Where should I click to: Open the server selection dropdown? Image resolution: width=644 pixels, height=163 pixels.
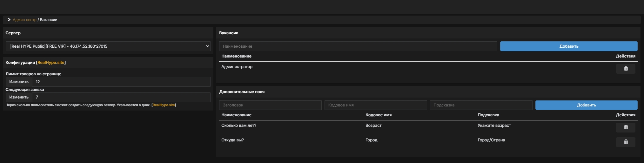coord(108,46)
